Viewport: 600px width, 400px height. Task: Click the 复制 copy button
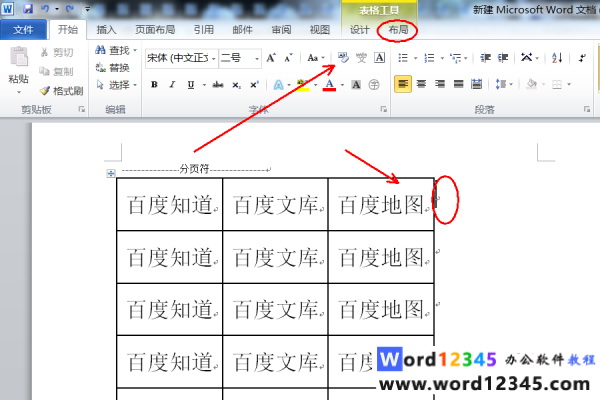[57, 71]
